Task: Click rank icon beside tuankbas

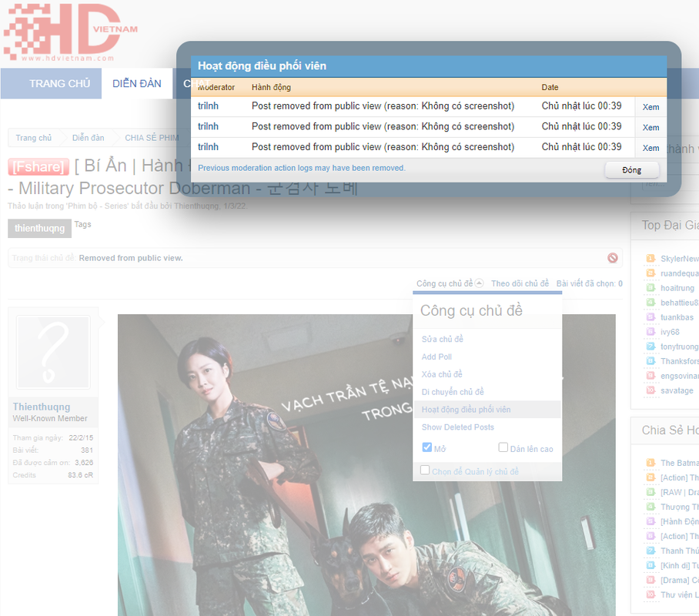Action: tap(651, 317)
